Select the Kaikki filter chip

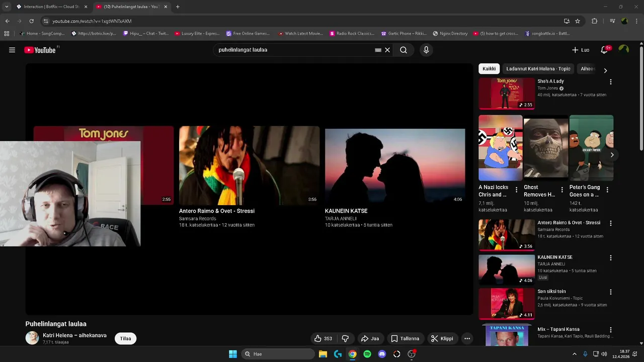point(489,69)
